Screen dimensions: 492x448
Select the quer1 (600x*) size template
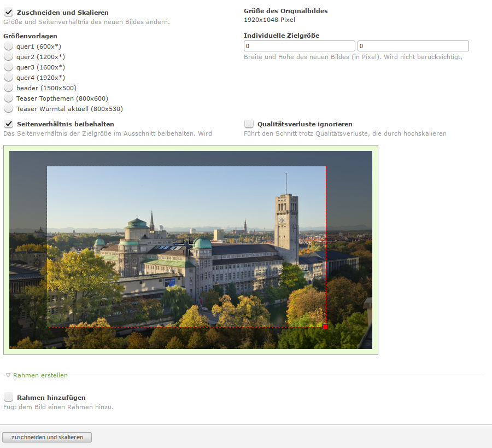click(8, 46)
